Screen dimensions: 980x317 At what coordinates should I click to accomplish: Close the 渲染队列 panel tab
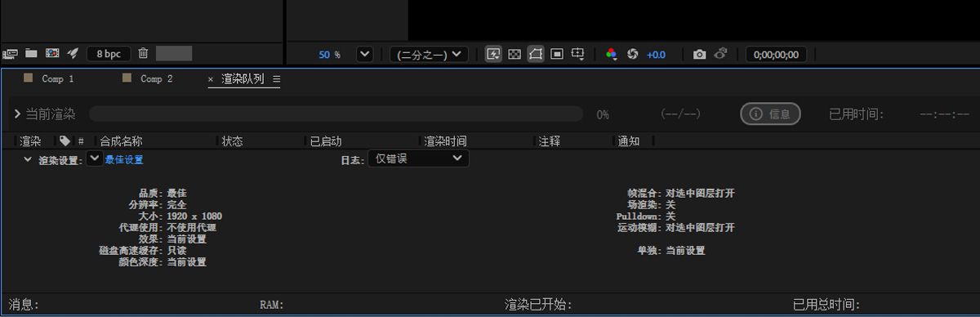coord(211,79)
